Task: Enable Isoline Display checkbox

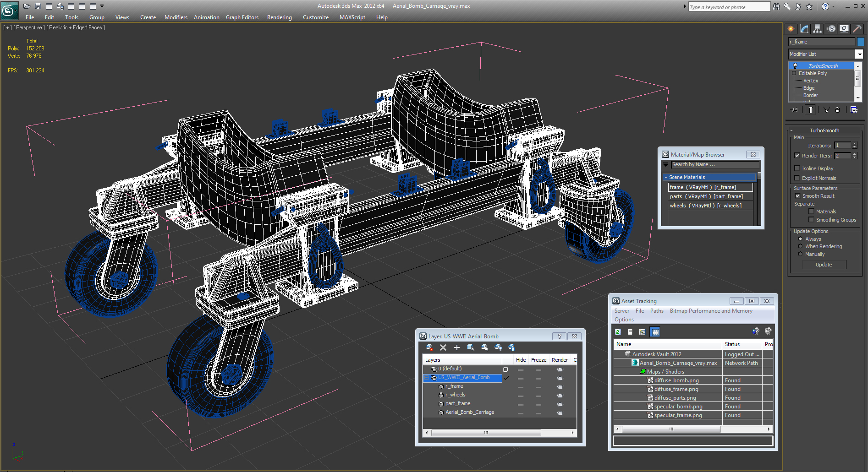Action: pos(797,168)
